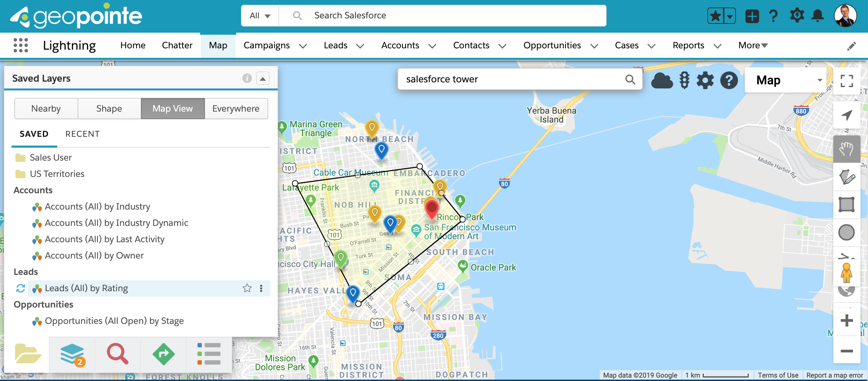Switch to the SAVED tab

[34, 134]
